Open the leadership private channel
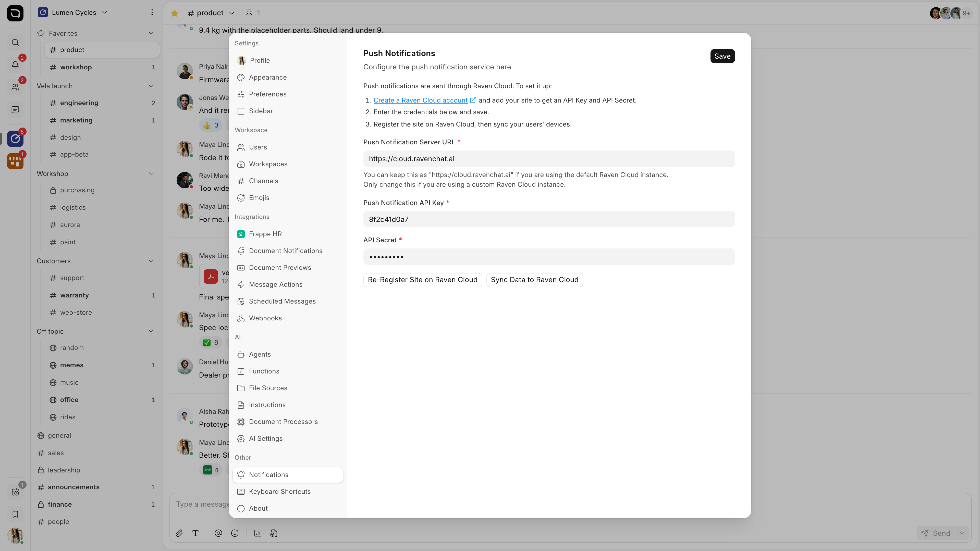The image size is (980, 551). tap(97, 470)
